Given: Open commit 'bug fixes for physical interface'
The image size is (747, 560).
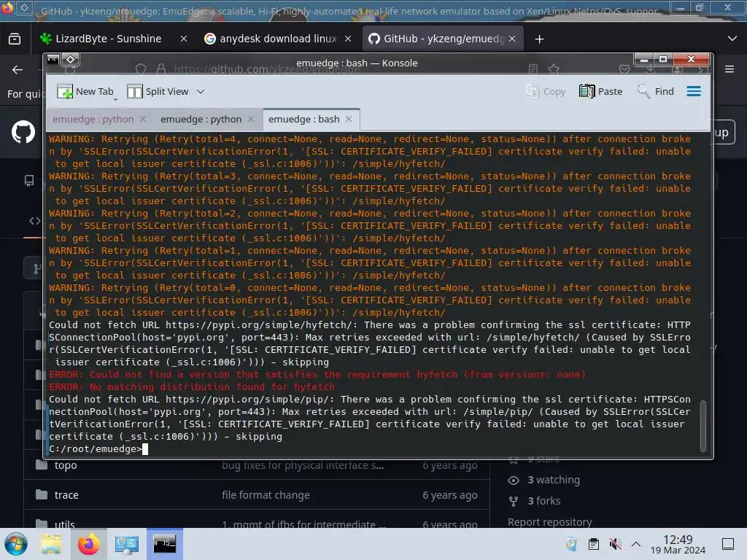Looking at the screenshot, I should click(x=303, y=465).
